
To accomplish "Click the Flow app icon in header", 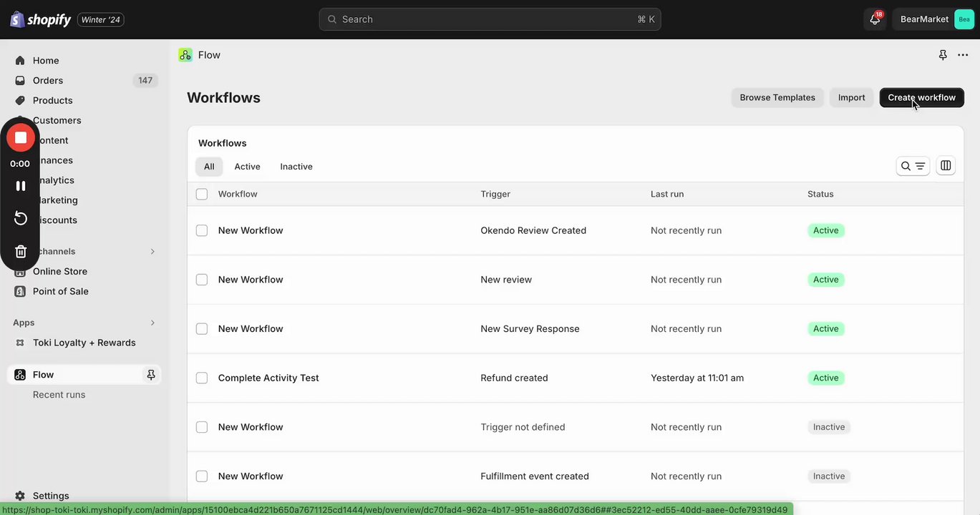I will point(185,55).
